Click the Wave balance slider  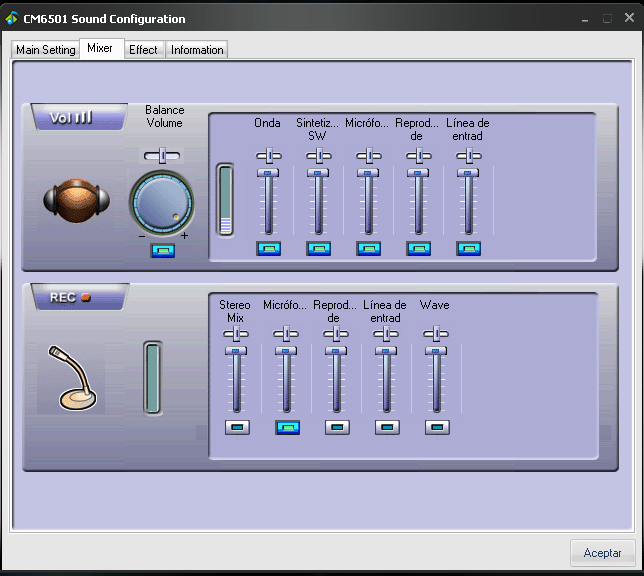(436, 334)
